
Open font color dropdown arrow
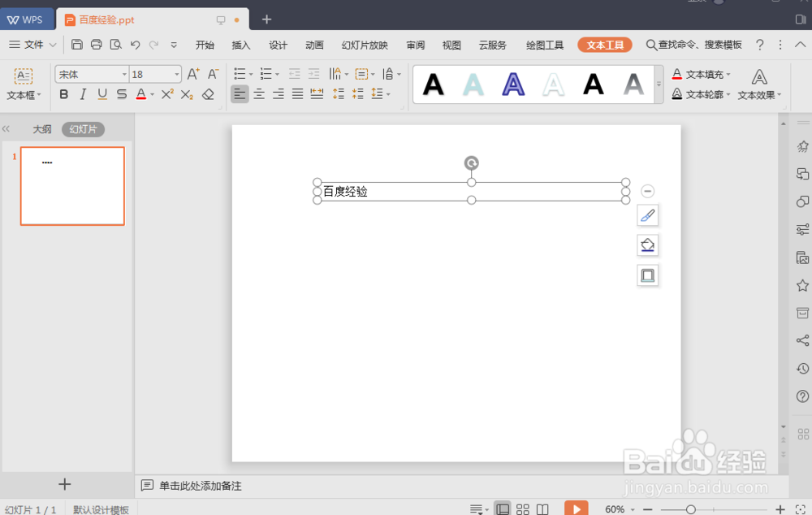click(153, 95)
